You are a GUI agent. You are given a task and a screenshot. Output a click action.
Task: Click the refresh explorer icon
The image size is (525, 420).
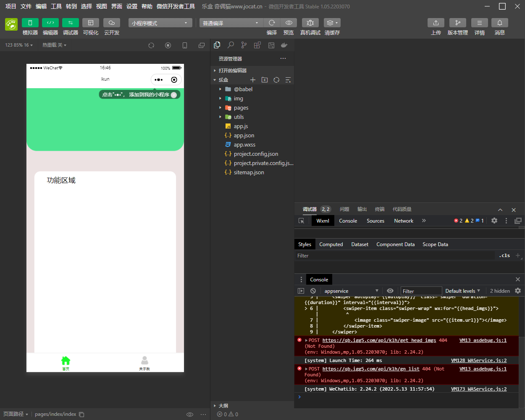click(276, 80)
